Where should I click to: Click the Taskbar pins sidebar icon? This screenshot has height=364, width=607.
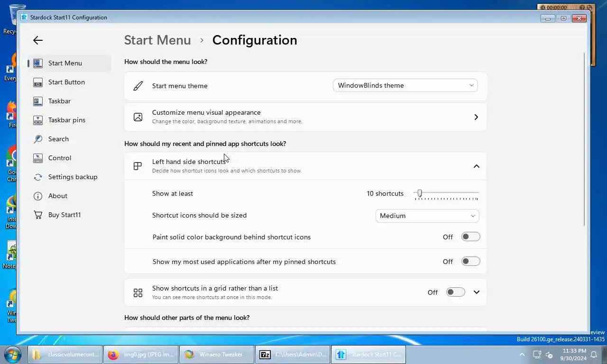point(38,120)
